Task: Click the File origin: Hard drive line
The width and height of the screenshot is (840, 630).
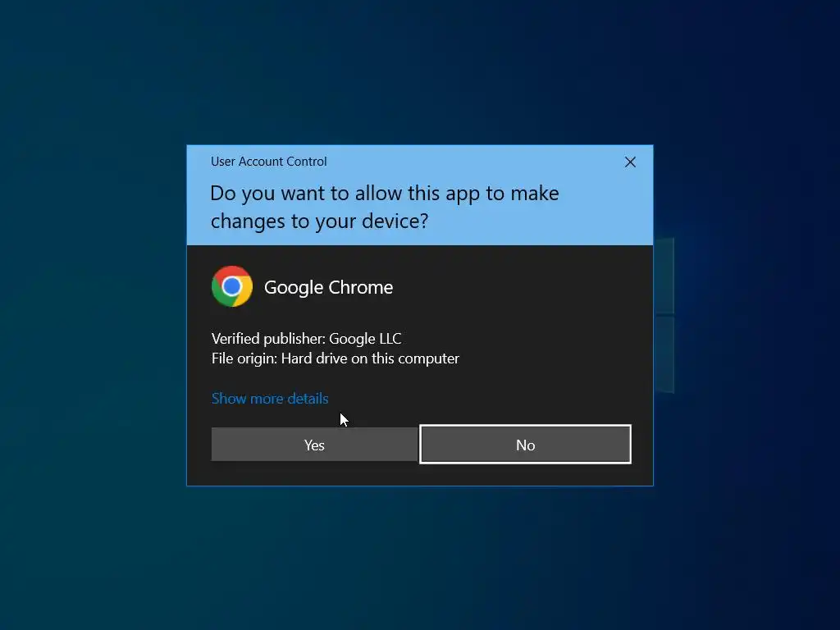Action: tap(336, 358)
